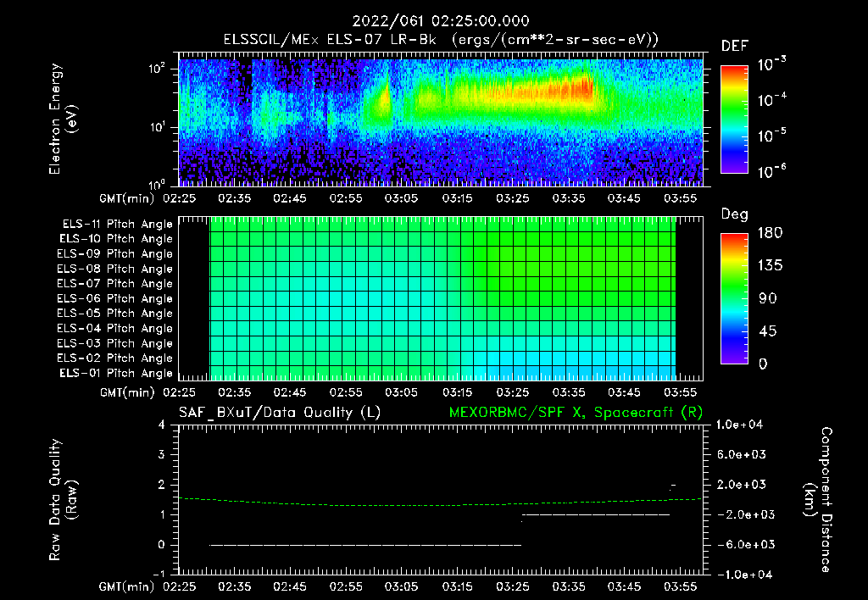Click the '2.0e+03' right axis value
The height and width of the screenshot is (600, 868).
click(x=742, y=485)
